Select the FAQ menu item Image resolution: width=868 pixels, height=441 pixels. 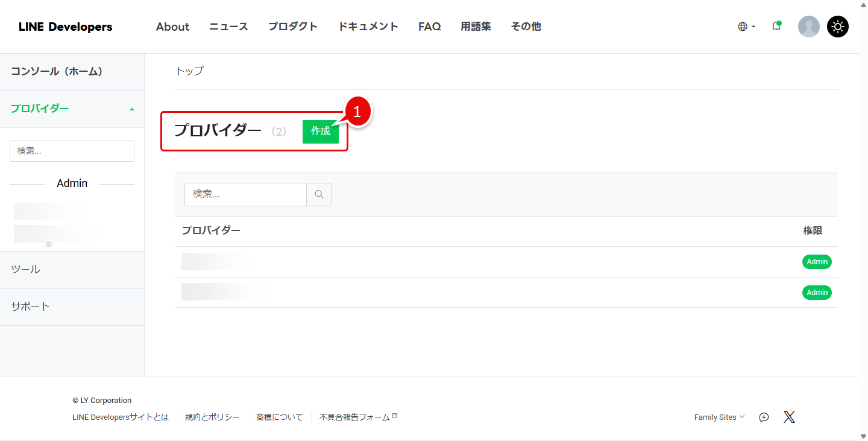[x=429, y=27]
